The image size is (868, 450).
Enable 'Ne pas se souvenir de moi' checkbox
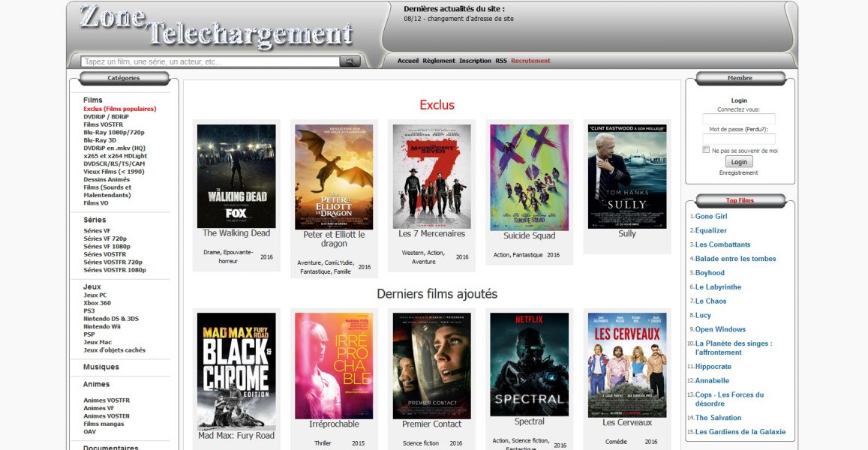click(706, 150)
